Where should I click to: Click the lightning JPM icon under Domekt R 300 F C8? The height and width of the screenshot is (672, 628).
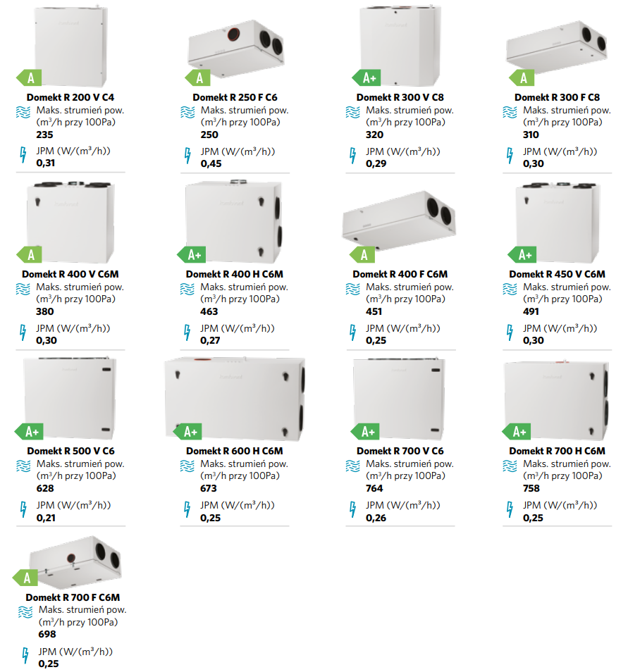[510, 155]
